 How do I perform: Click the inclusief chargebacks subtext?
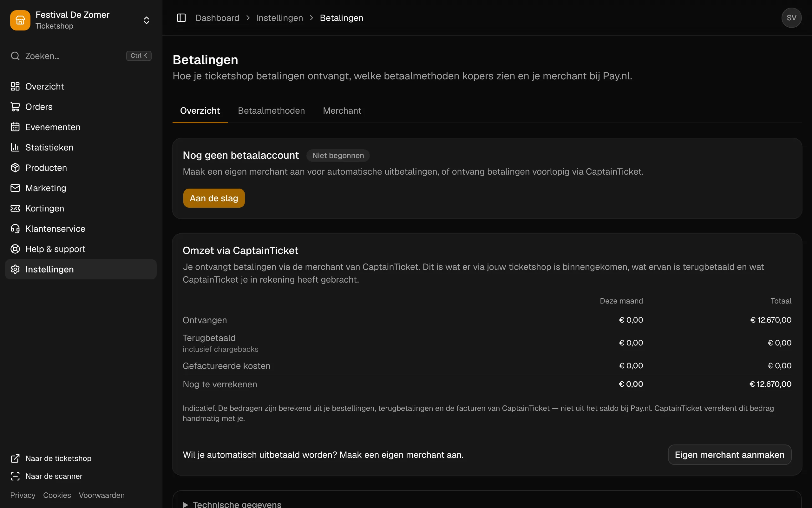220,350
